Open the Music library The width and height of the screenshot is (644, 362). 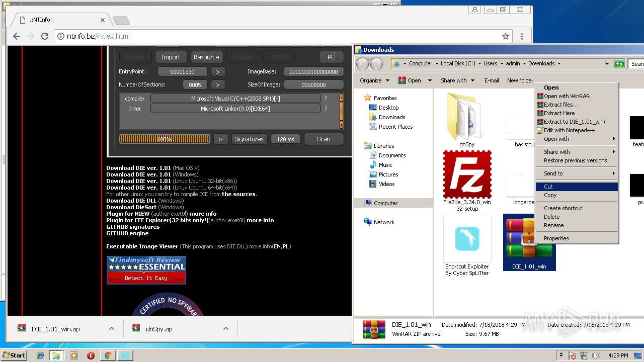pos(385,165)
